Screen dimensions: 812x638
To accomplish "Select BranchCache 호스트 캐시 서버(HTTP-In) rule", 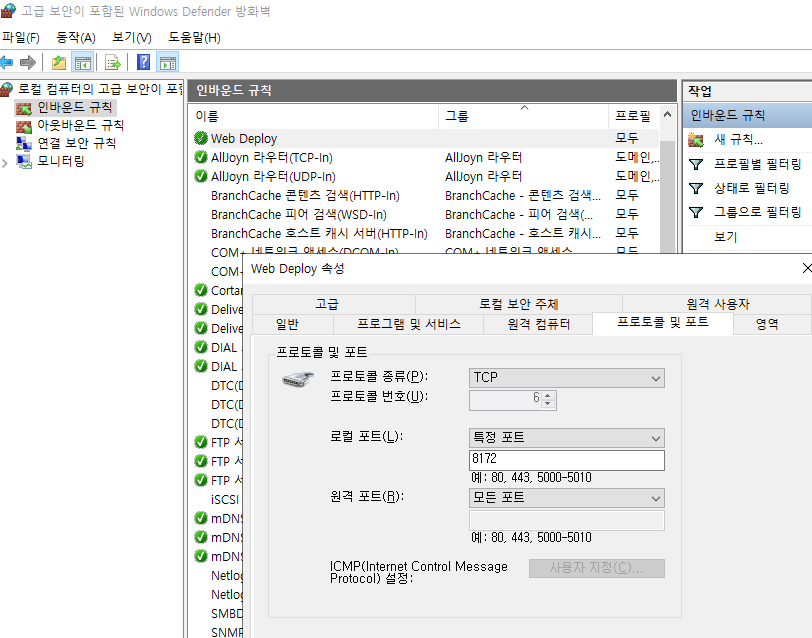I will pos(319,234).
